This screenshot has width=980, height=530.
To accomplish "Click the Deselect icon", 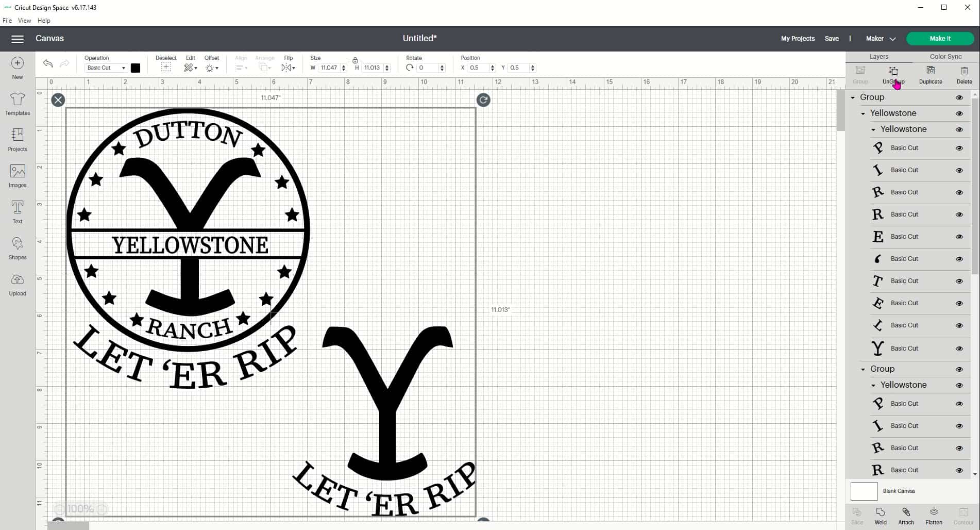I will [166, 68].
